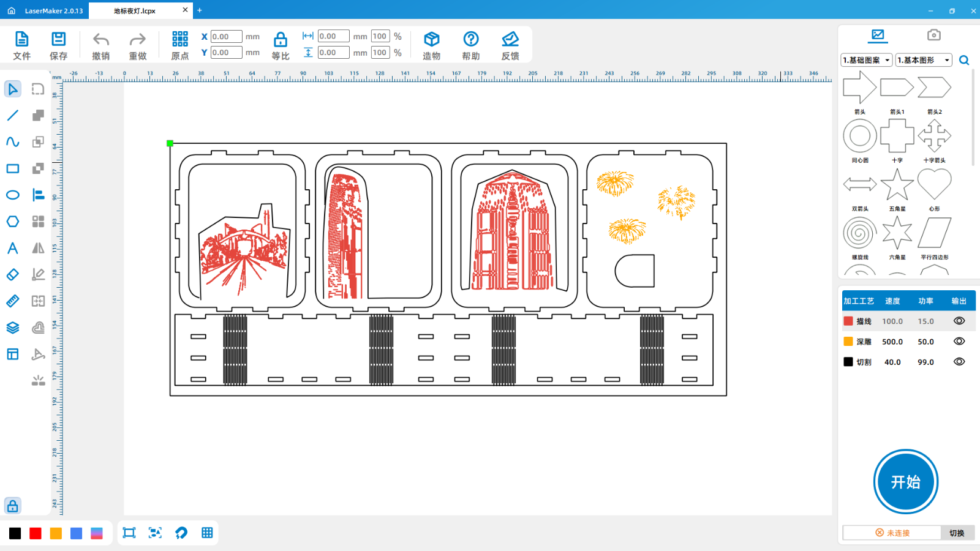The height and width of the screenshot is (551, 980).
Task: Select the 地标夜灯.lcpx document tab
Action: click(135, 10)
